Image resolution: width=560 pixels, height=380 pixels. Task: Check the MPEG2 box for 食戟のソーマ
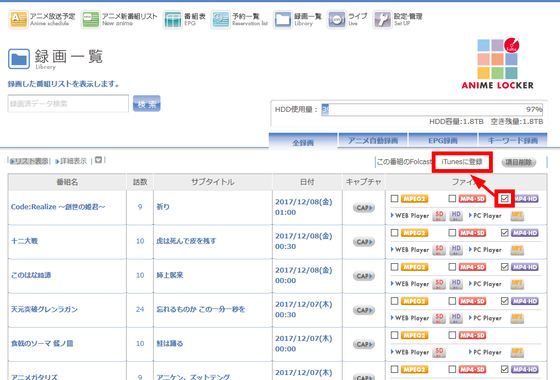[x=394, y=335]
